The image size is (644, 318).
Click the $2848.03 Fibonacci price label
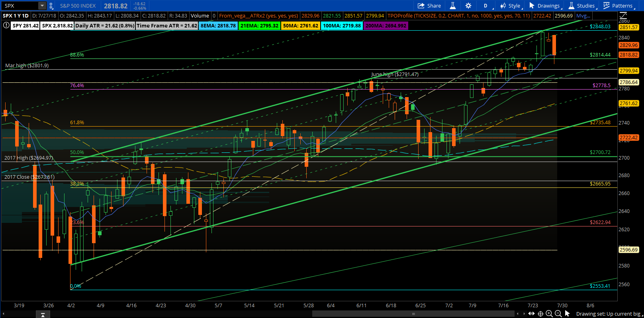tap(600, 27)
